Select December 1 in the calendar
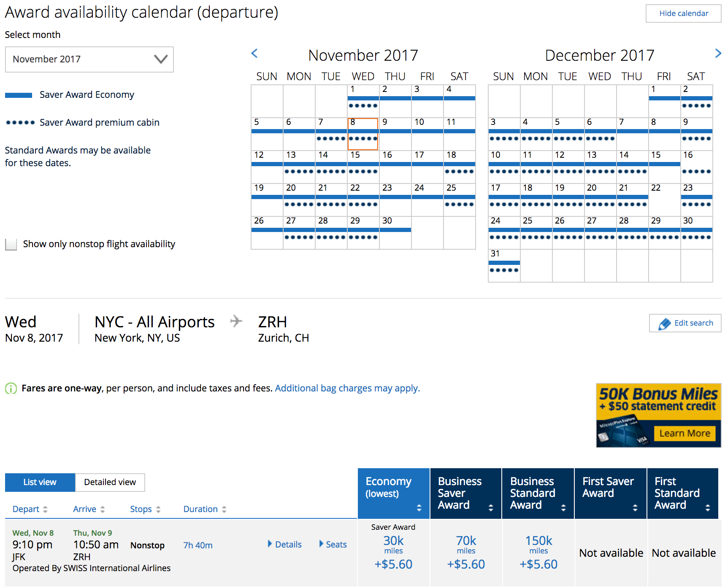This screenshot has width=725, height=588. pyautogui.click(x=664, y=101)
